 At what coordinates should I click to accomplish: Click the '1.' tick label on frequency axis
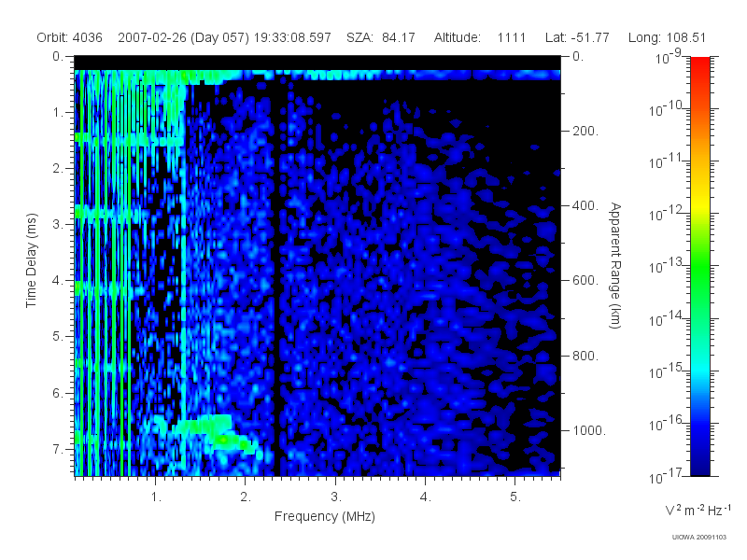[x=156, y=497]
